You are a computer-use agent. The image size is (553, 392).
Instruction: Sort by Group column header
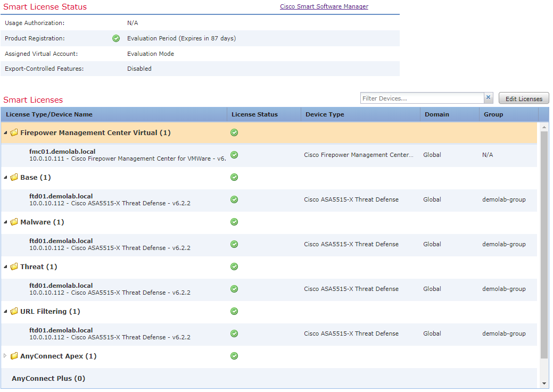click(x=509, y=114)
